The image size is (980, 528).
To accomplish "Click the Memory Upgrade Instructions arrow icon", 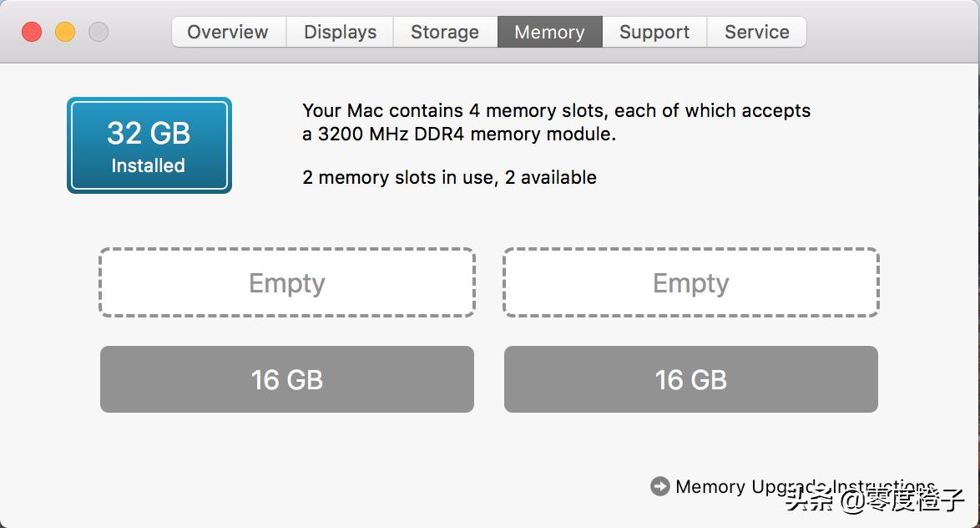I will click(660, 485).
